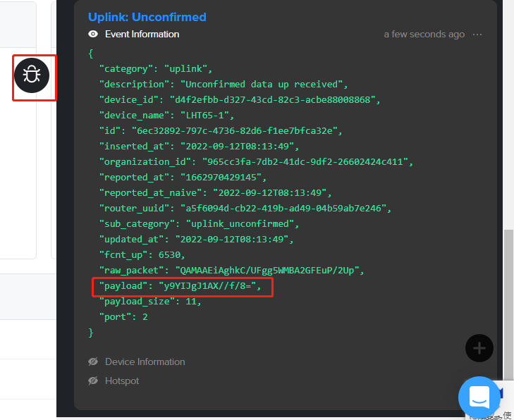Screen dimensions: 514x420
Task: Click the fcnt_up value 6530
Action: (169, 255)
